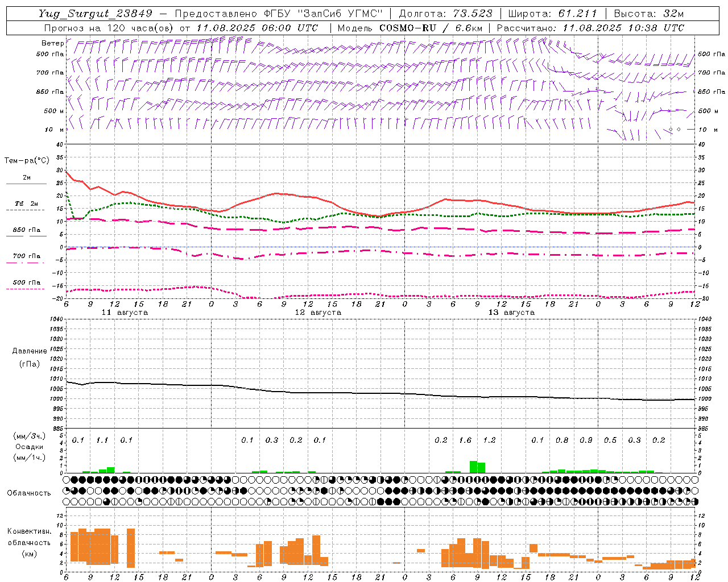Click the 0.8 precipitation value
Viewport: 728px width, 582px height.
tap(562, 440)
